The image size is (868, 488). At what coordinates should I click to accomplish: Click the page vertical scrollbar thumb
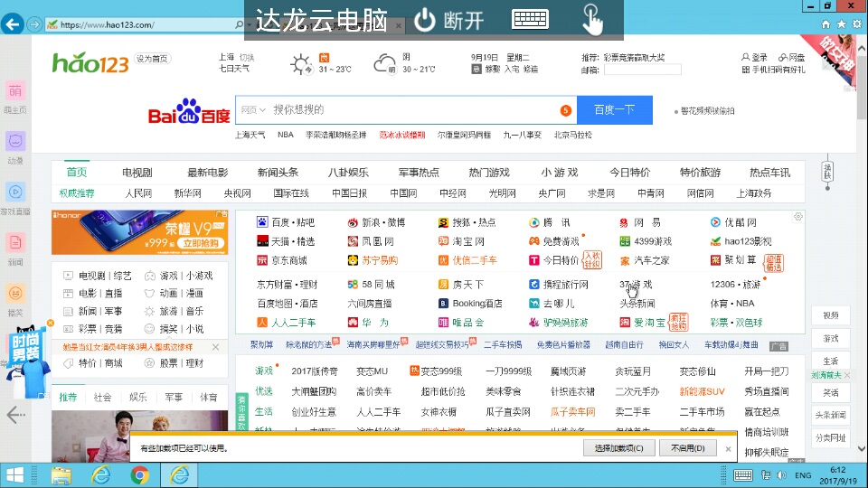tap(862, 86)
